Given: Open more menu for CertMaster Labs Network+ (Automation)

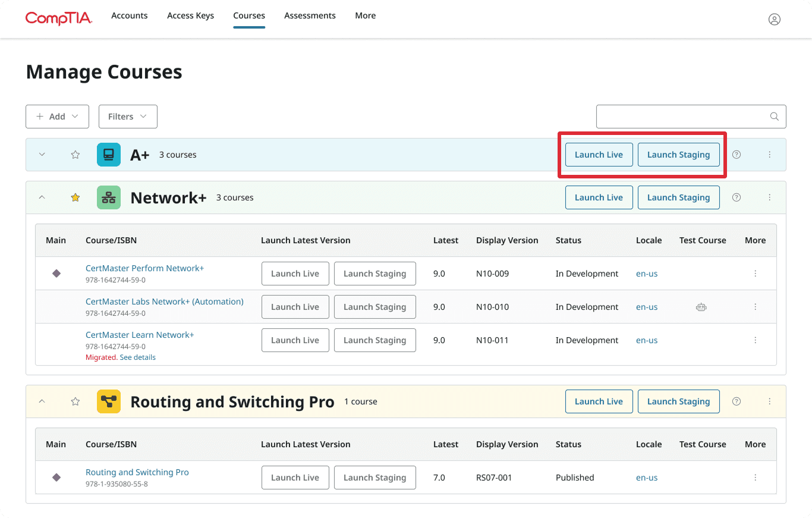Looking at the screenshot, I should (x=756, y=307).
